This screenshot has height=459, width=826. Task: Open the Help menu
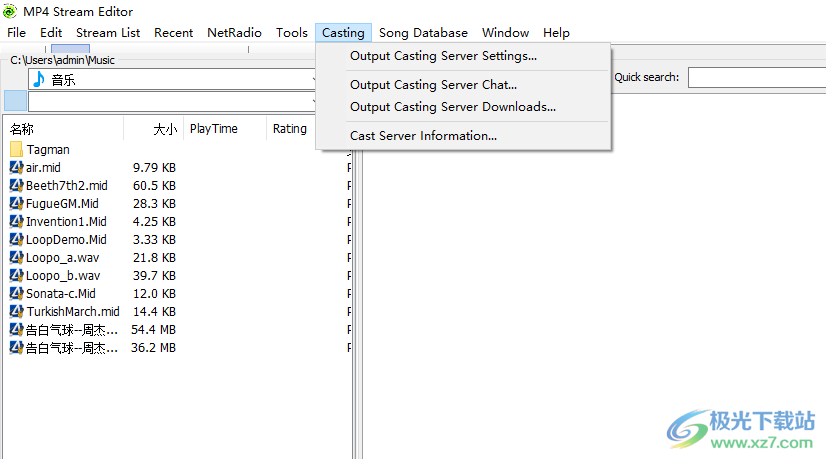(556, 33)
